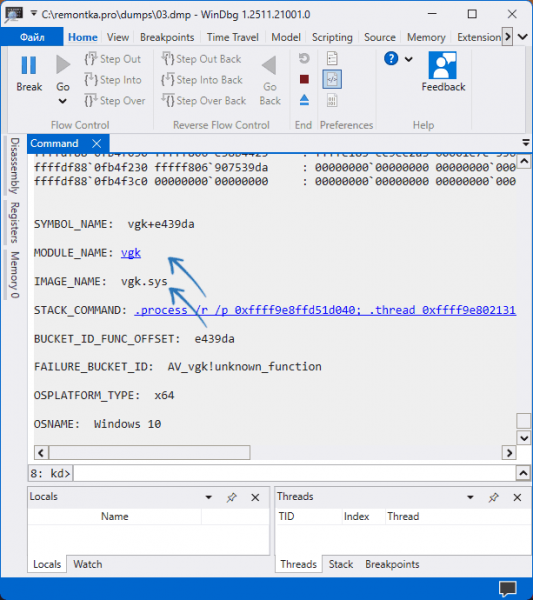Switch to the Watch tab
This screenshot has width=533, height=600.
click(88, 564)
